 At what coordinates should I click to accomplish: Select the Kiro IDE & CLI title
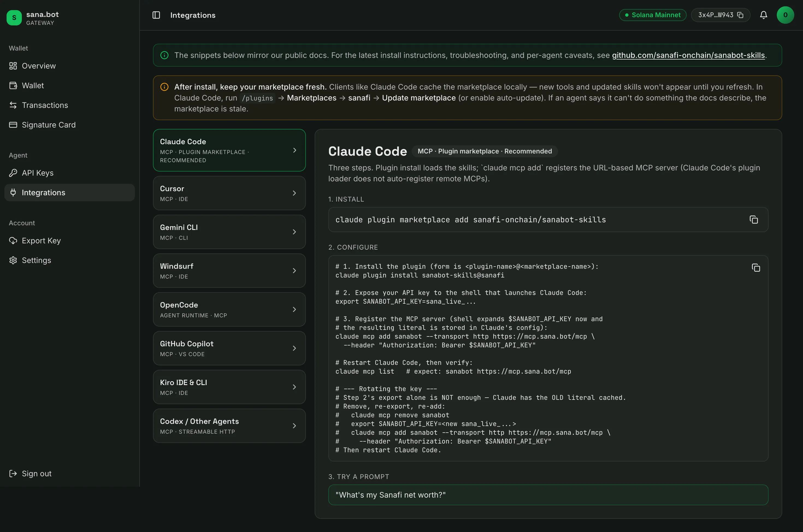(x=184, y=383)
